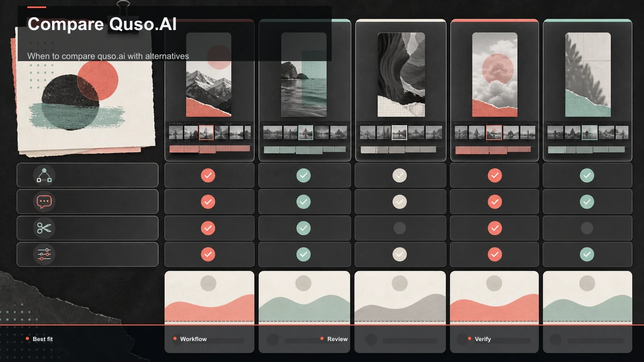Click the mountain column checkmark in the chat bubble row
Image resolution: width=644 pixels, height=362 pixels.
point(208,202)
